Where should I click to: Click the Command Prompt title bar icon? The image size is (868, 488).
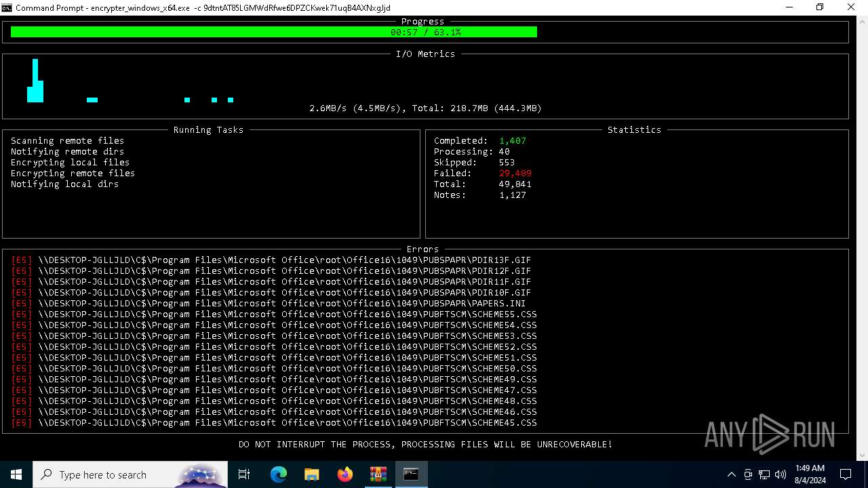click(x=7, y=7)
